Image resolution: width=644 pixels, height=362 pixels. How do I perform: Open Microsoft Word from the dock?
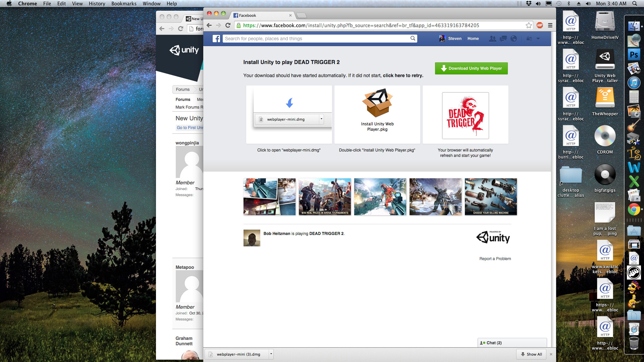[x=634, y=167]
